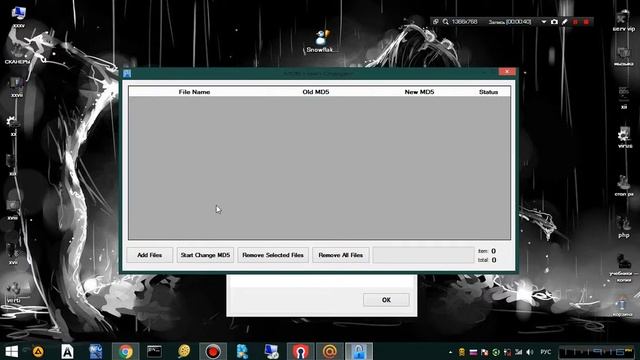Open the Word taskbar icon
Image resolution: width=640 pixels, height=360 pixels.
click(x=96, y=351)
